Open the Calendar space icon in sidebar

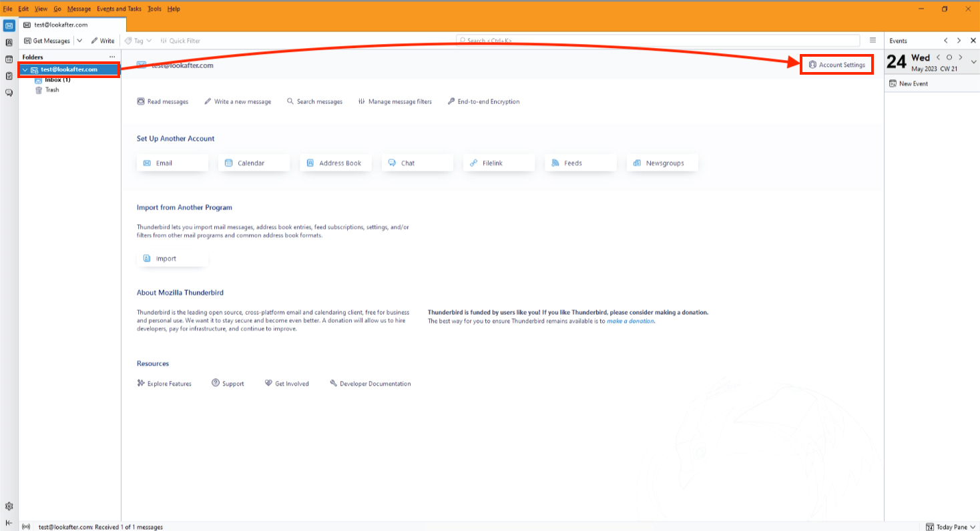click(x=9, y=59)
